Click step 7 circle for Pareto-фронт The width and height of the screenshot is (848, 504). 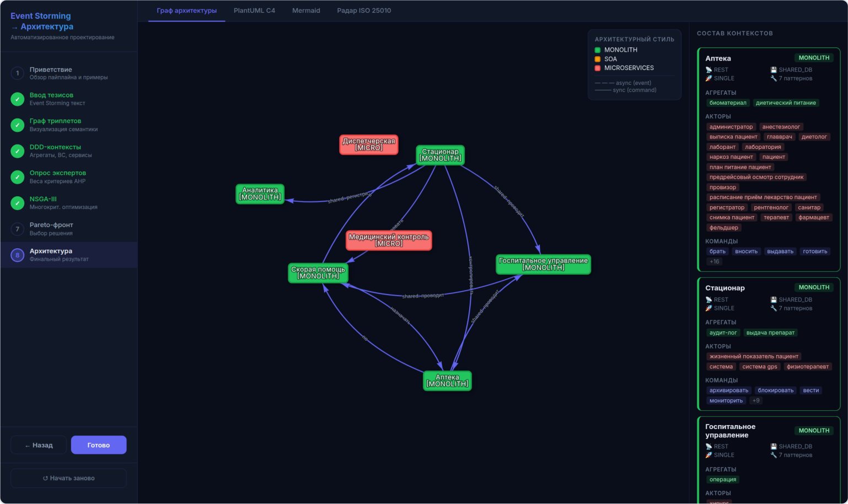coord(18,229)
